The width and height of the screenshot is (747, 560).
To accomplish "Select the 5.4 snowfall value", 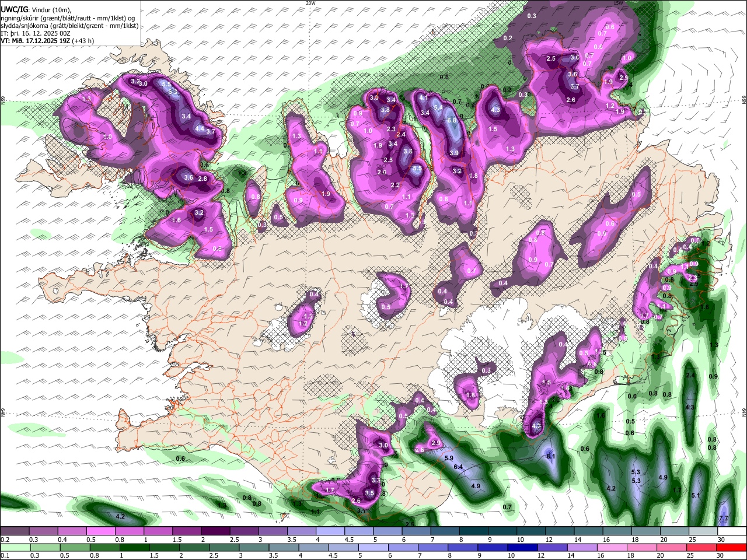I will click(438, 107).
